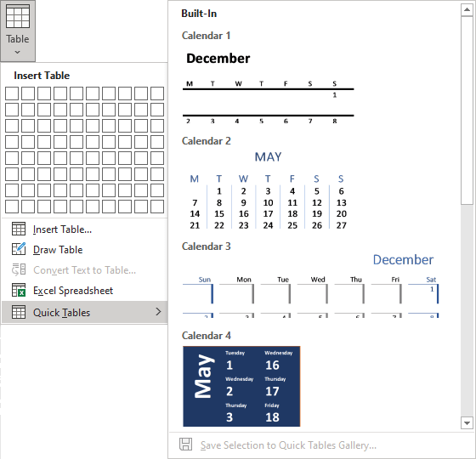This screenshot has width=476, height=459.
Task: Click the 'Insert Table' heading text
Action: pos(42,76)
